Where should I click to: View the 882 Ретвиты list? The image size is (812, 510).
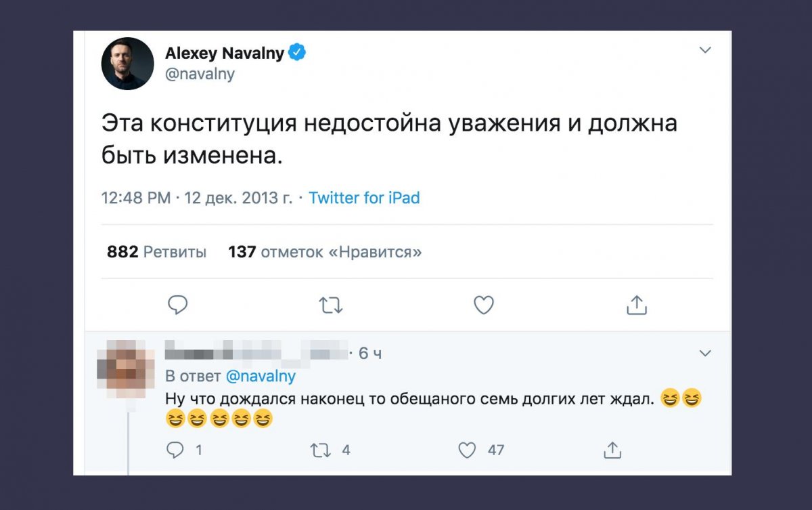(x=157, y=252)
